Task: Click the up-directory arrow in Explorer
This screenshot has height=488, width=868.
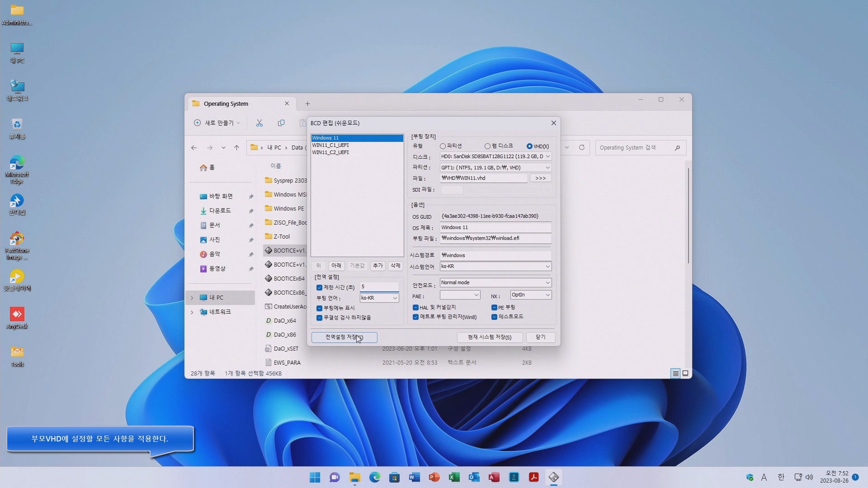Action: pos(236,147)
